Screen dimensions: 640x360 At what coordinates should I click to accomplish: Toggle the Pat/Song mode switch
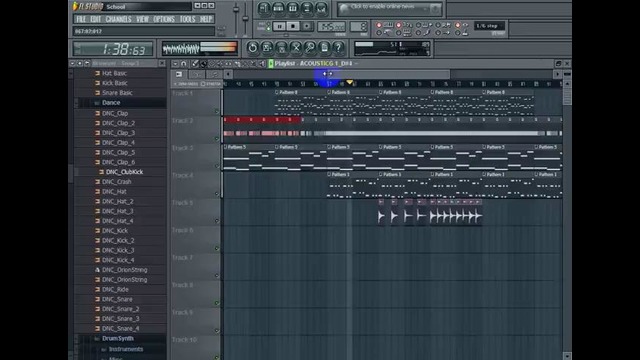click(x=268, y=27)
